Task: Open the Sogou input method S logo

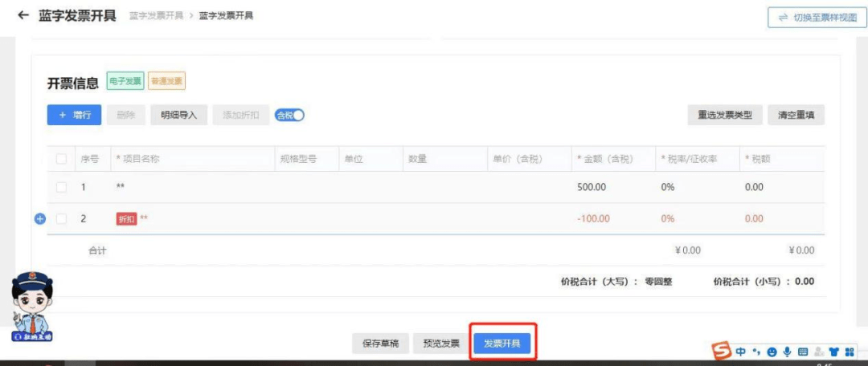Action: (722, 351)
